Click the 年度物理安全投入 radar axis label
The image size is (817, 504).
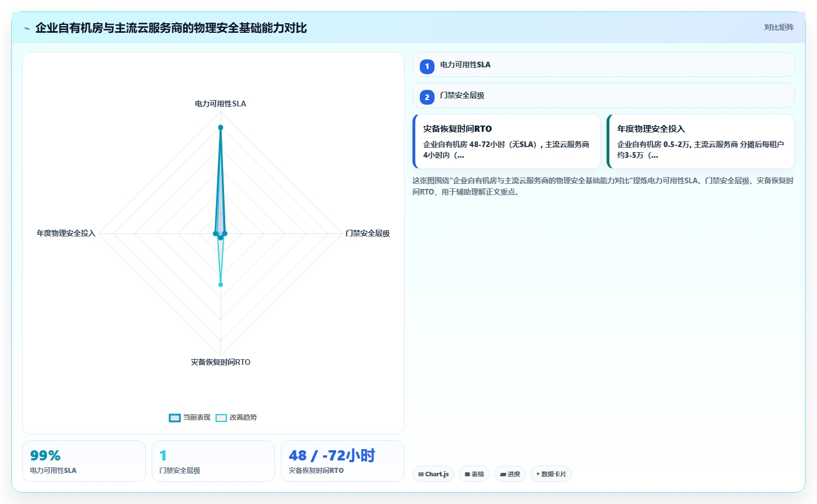pos(66,233)
